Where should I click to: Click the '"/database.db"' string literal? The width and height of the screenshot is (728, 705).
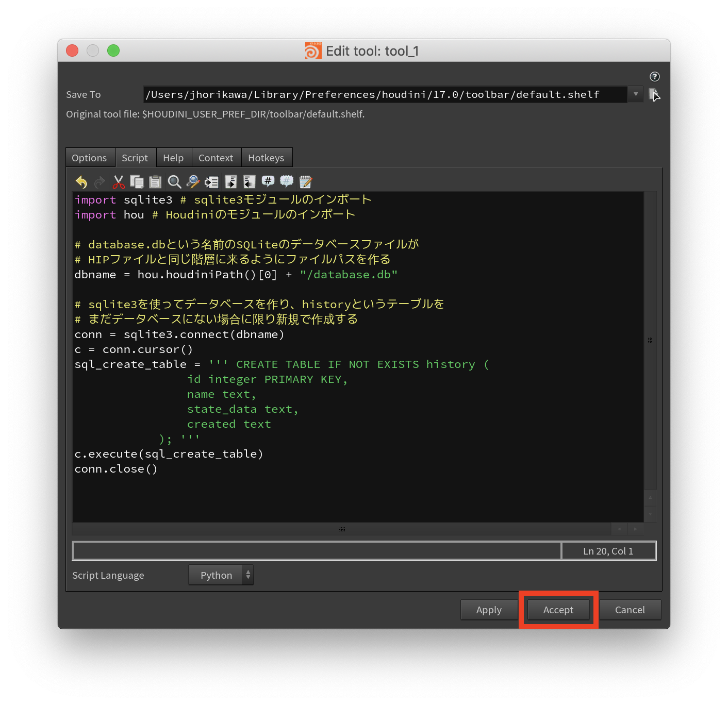[x=349, y=274]
